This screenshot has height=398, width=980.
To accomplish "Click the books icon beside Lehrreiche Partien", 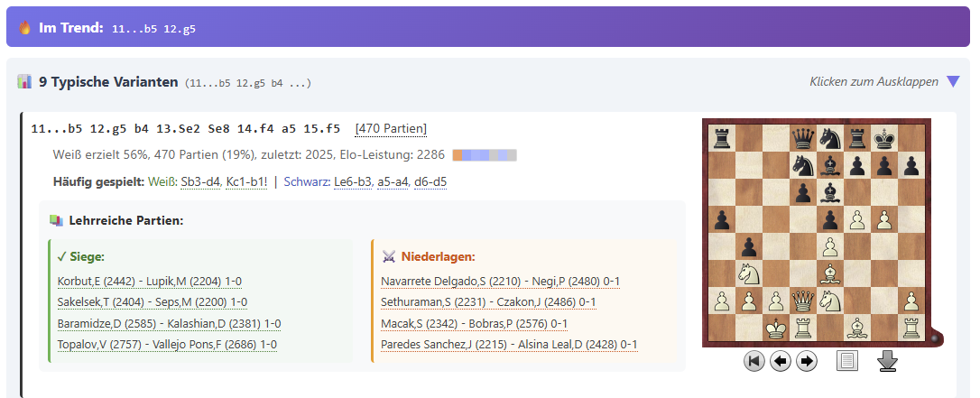I will pos(57,219).
